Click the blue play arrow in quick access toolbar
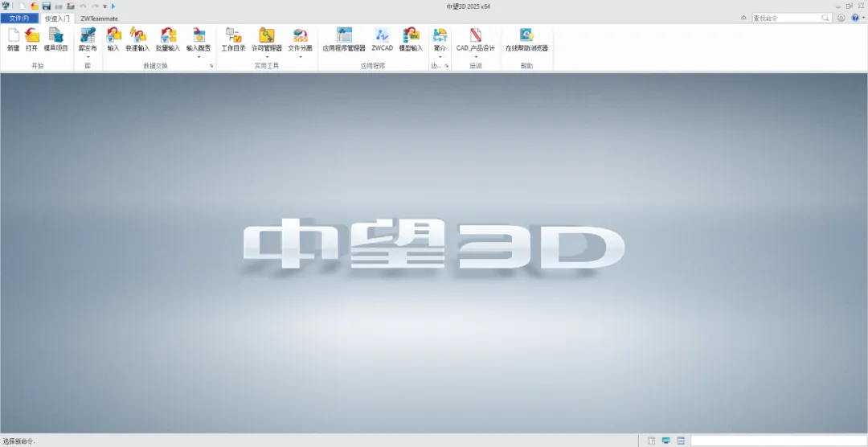The width and height of the screenshot is (868, 447). [x=113, y=6]
